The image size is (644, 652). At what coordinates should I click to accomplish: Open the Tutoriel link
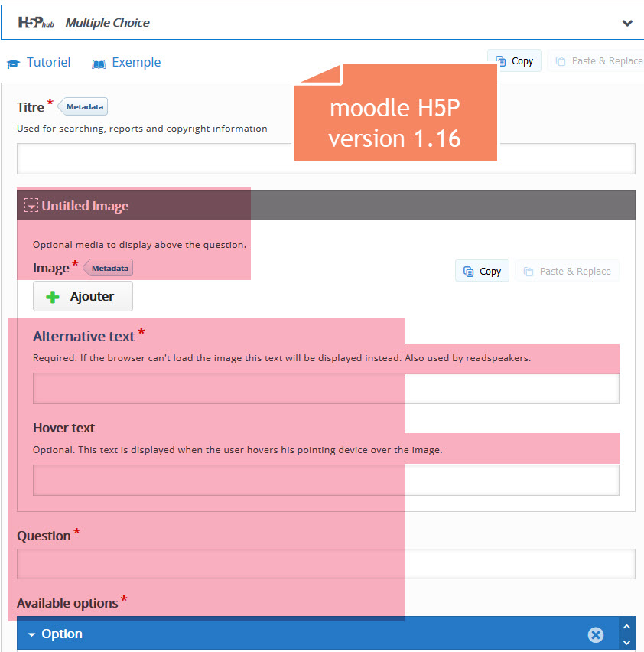(48, 63)
